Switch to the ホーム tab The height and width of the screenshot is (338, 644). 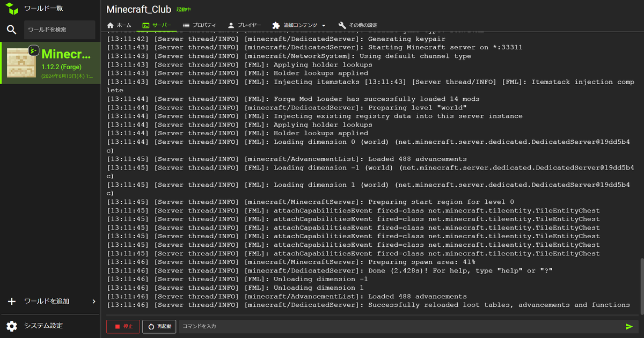[x=119, y=25]
